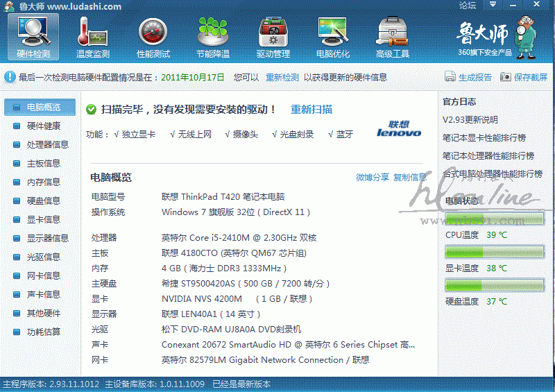The width and height of the screenshot is (555, 392).
Task: Click the 硬盘温度 progress bar
Action: click(495, 285)
